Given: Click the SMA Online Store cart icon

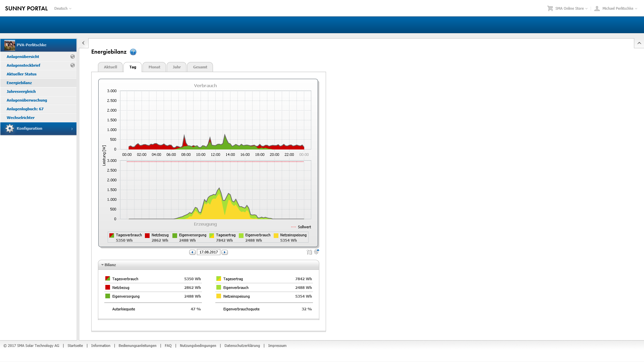Looking at the screenshot, I should 550,8.
